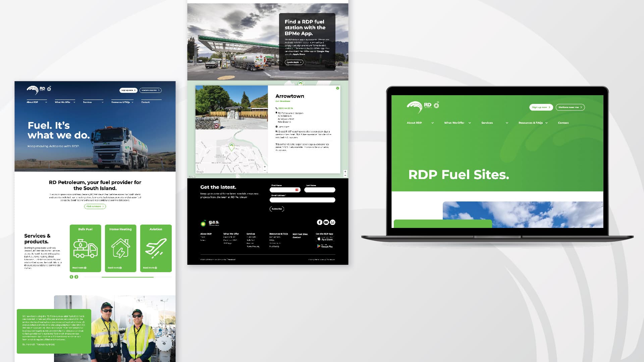644x362 pixels.
Task: Click the Google Play badge in footer
Action: coord(325,246)
